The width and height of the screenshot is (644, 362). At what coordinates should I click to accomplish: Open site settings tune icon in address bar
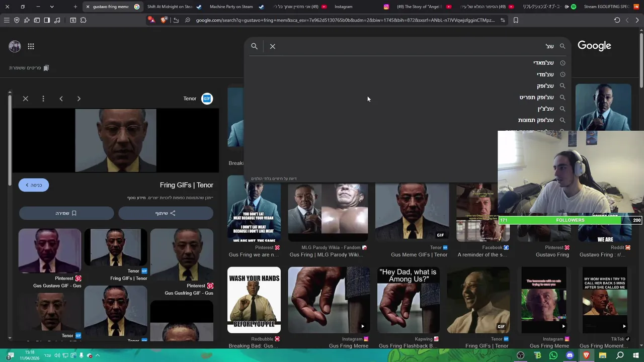click(x=503, y=20)
